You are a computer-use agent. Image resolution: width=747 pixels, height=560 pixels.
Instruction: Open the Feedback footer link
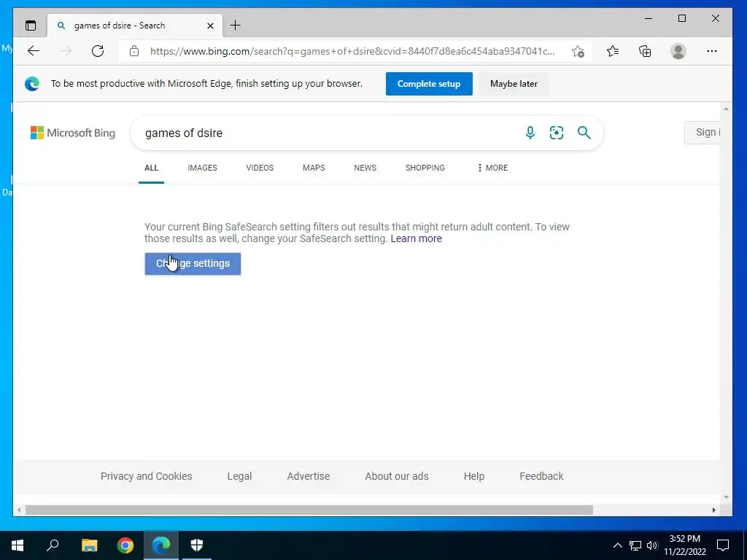pyautogui.click(x=541, y=476)
